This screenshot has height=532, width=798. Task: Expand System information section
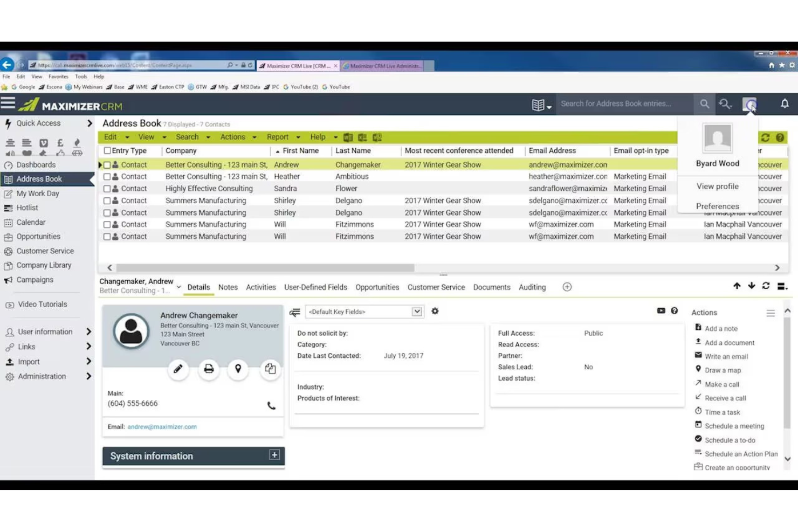click(274, 455)
